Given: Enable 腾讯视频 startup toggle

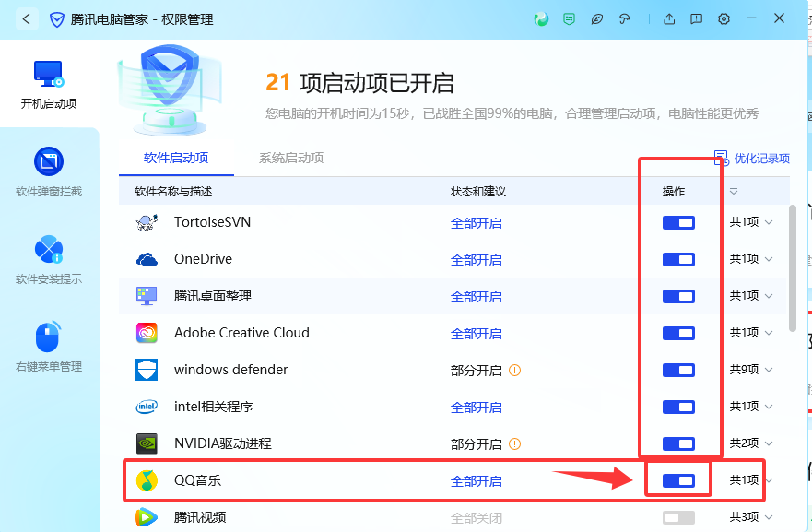Looking at the screenshot, I should pos(678,517).
